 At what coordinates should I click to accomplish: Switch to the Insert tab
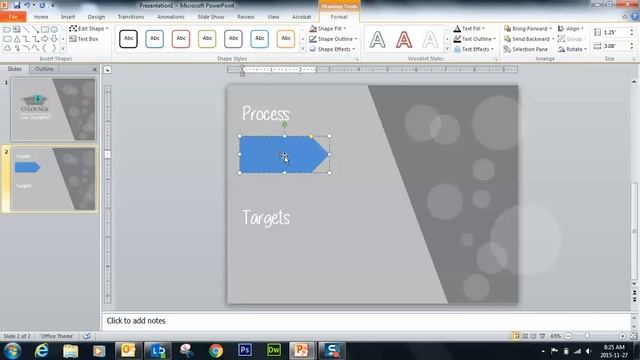point(68,17)
